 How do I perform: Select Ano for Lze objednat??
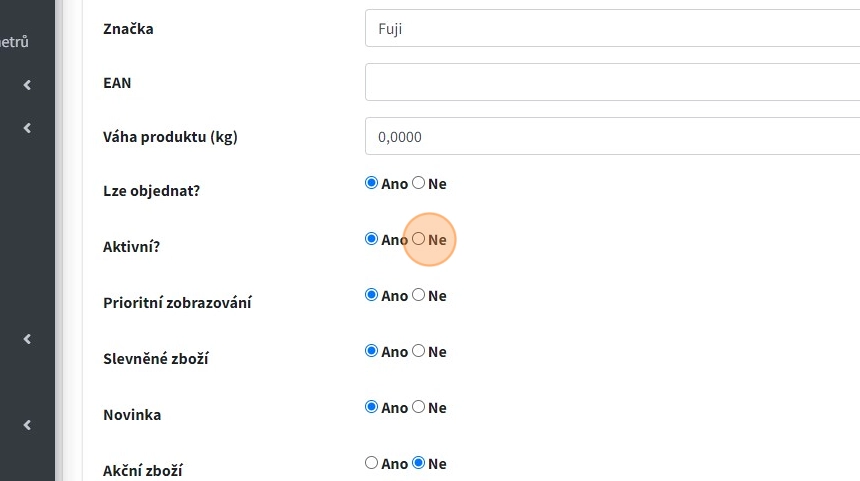click(x=372, y=183)
